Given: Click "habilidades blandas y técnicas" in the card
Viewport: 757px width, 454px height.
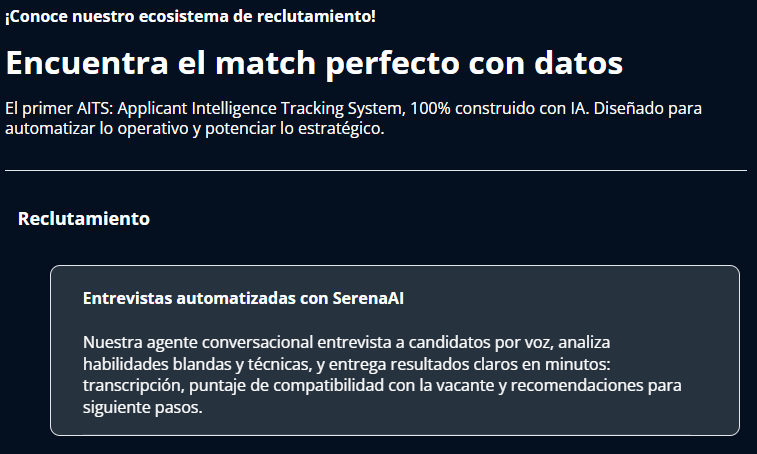Looking at the screenshot, I should pyautogui.click(x=197, y=364).
